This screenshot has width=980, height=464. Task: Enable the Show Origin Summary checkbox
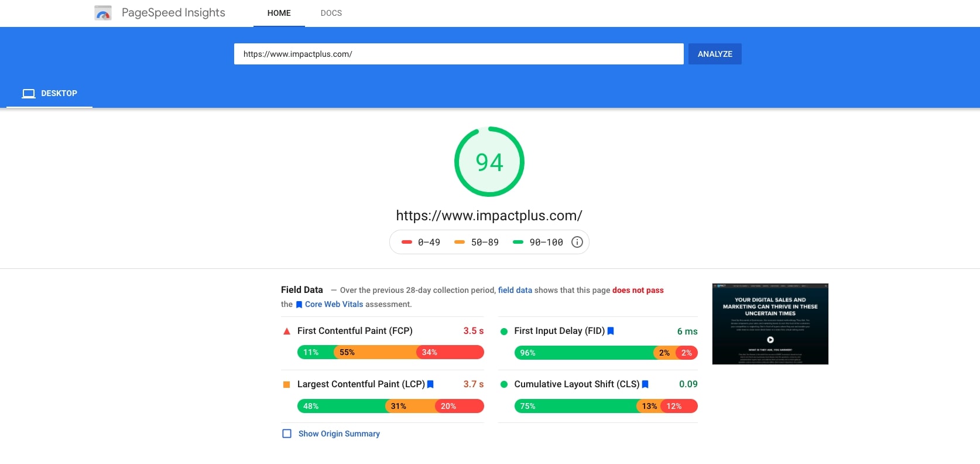tap(287, 434)
